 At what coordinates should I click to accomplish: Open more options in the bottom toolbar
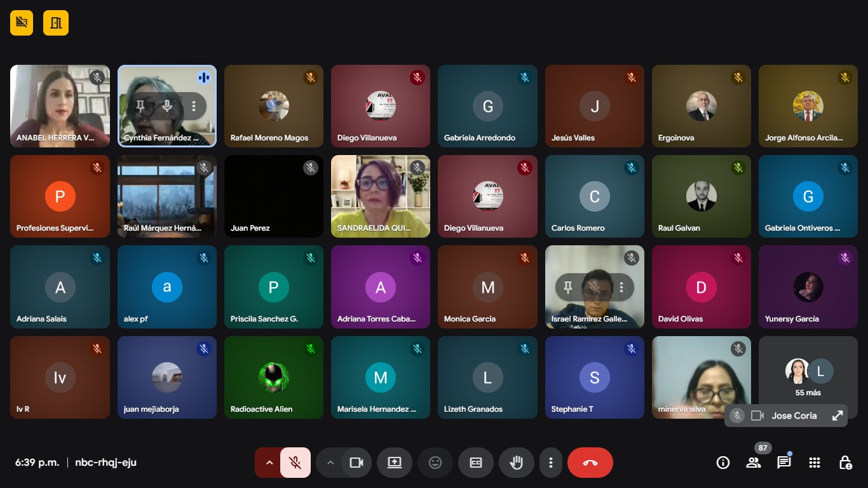point(551,463)
